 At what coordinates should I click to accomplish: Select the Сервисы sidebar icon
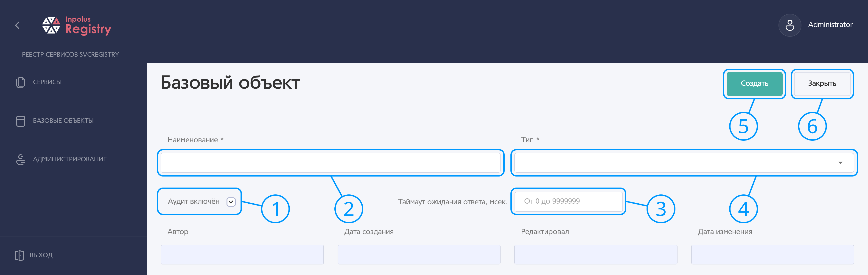(21, 82)
